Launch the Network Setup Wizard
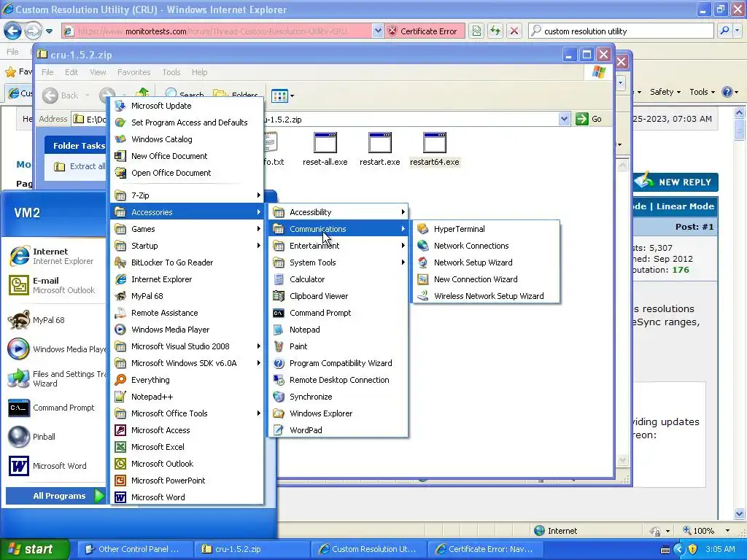 485,262
